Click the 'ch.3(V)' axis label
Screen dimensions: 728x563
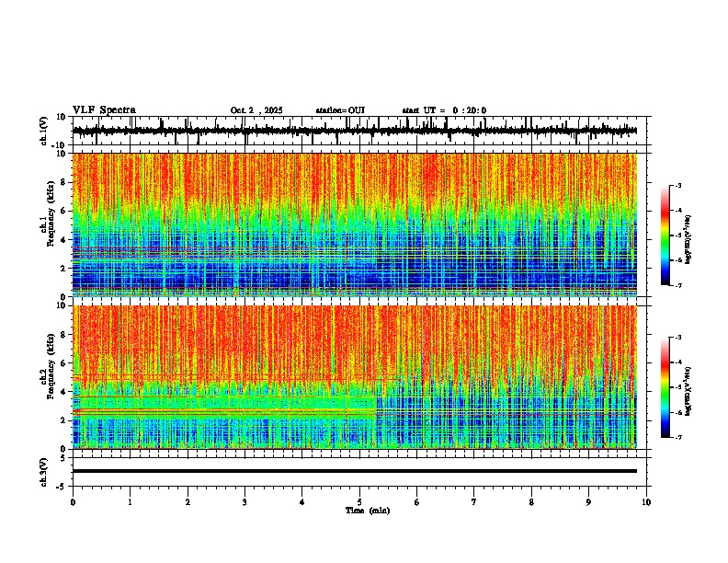pyautogui.click(x=44, y=472)
